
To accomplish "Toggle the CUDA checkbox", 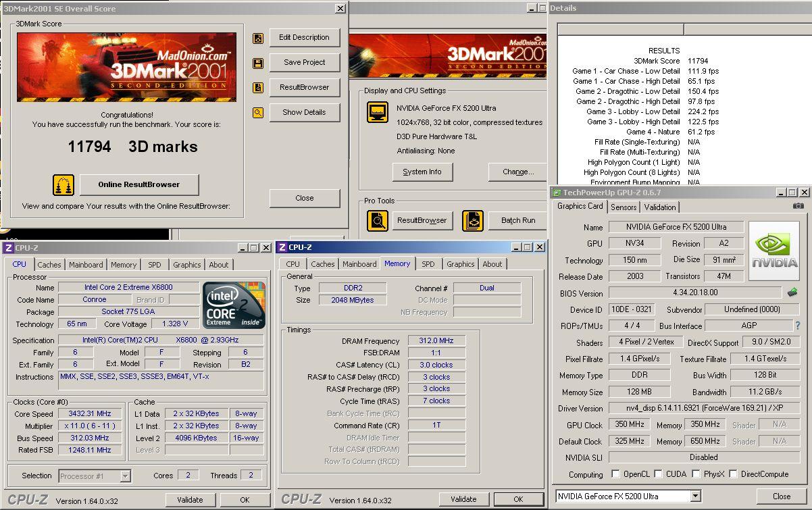I will 659,474.
